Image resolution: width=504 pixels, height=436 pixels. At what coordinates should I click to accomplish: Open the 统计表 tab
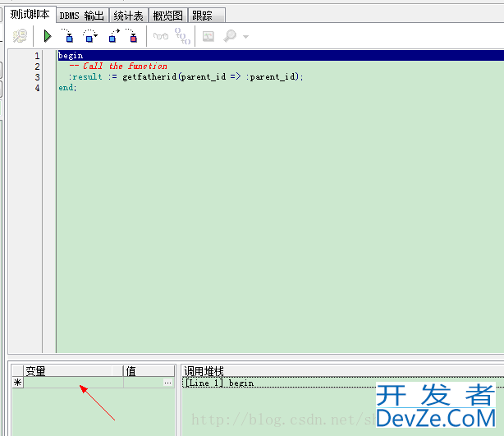tap(129, 16)
